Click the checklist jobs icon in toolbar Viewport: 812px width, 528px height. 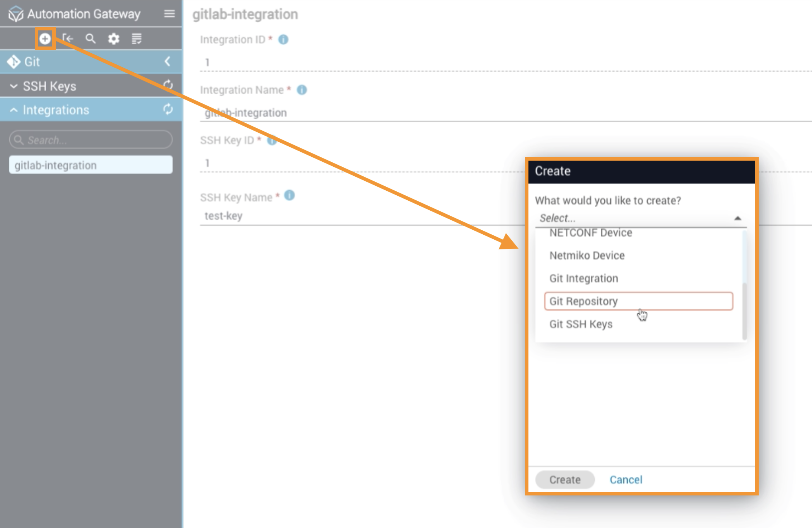[x=136, y=39]
